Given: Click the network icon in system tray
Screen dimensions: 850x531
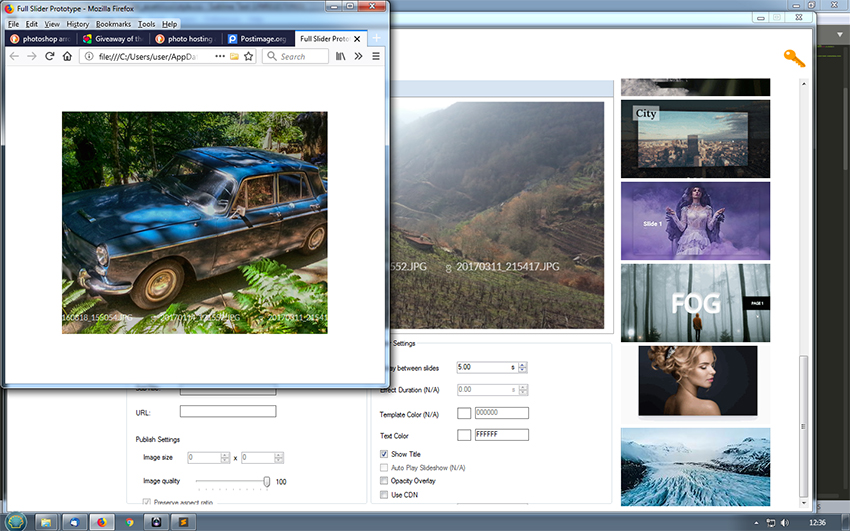Looking at the screenshot, I should (x=771, y=523).
